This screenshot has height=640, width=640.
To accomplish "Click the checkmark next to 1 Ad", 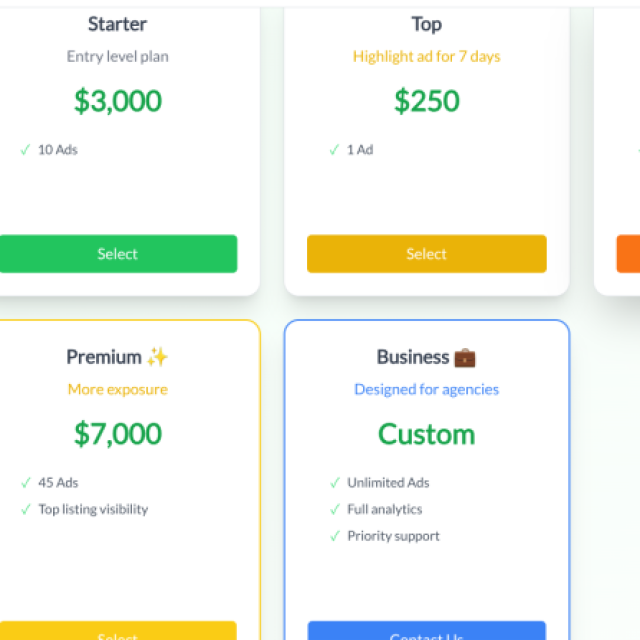I will pyautogui.click(x=334, y=150).
